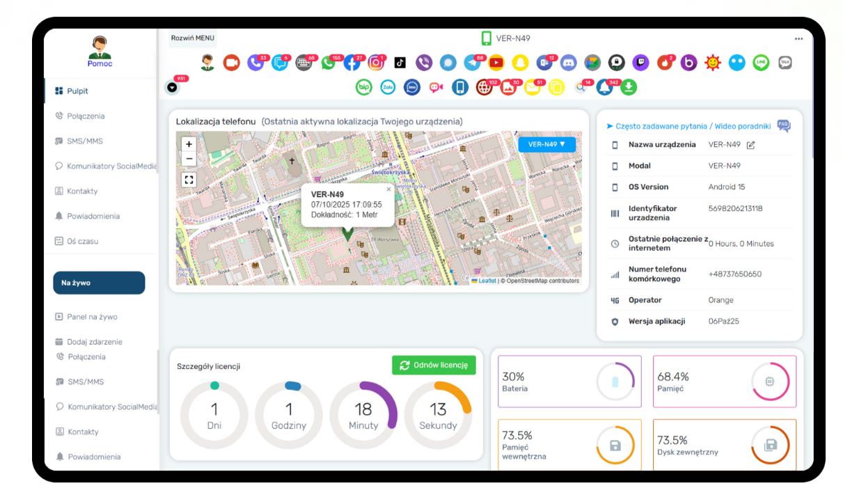Open the FAQ chat bubble icon

(784, 125)
